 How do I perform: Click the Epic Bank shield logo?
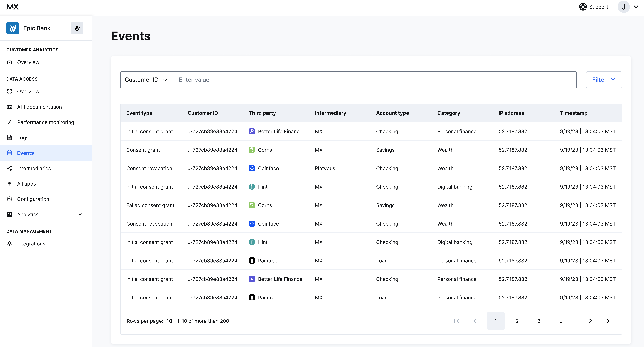click(x=12, y=28)
